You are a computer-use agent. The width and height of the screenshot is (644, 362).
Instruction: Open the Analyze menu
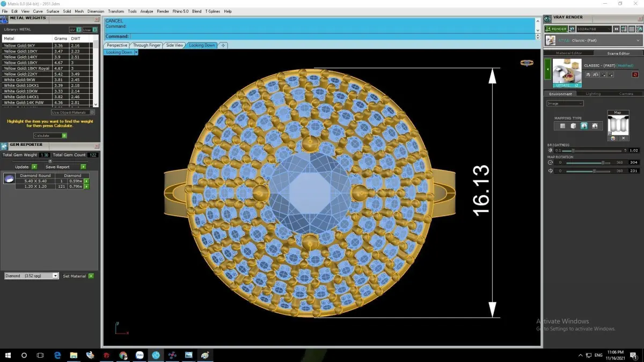coord(147,11)
